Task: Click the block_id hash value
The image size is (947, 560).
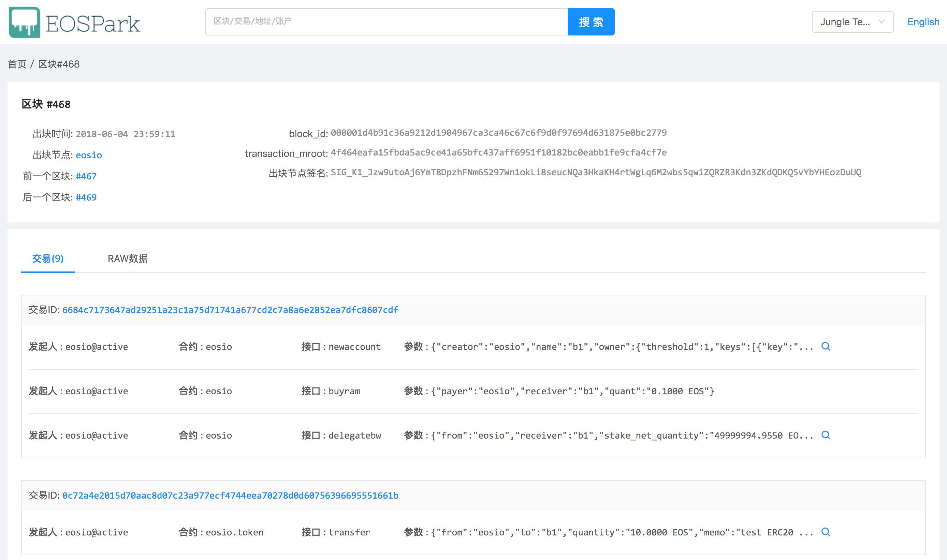Action: pyautogui.click(x=499, y=133)
